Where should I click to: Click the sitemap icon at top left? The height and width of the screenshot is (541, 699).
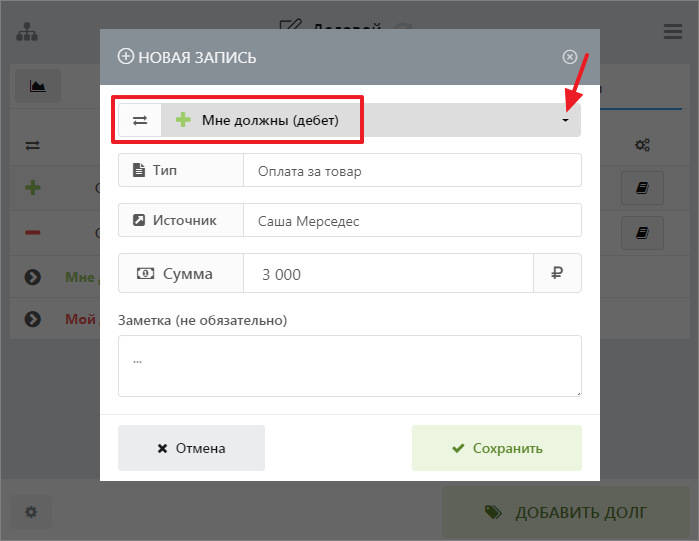[x=26, y=32]
